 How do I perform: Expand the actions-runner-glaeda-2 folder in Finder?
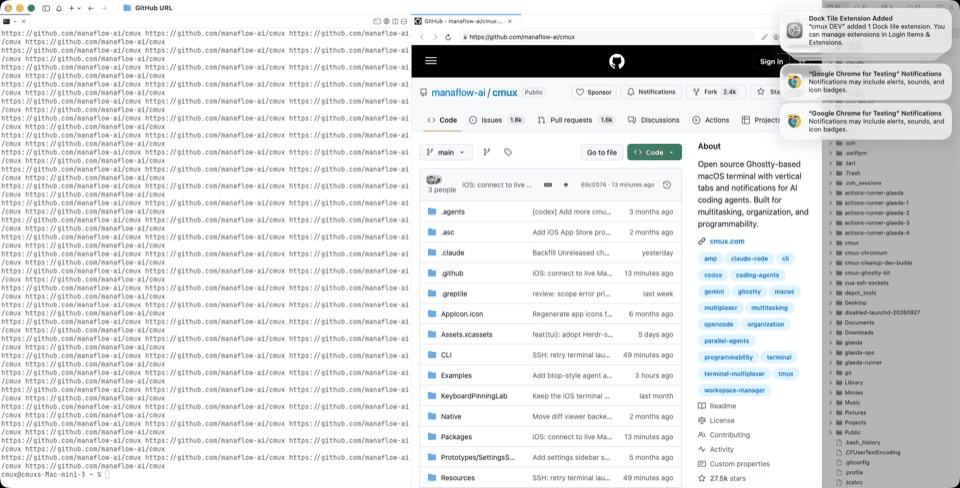pos(831,213)
